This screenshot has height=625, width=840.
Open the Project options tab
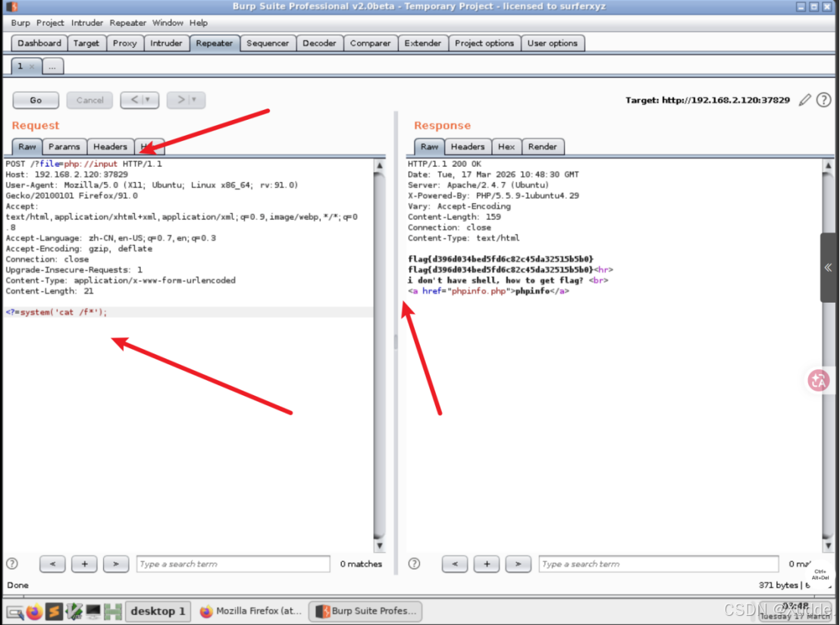click(484, 43)
